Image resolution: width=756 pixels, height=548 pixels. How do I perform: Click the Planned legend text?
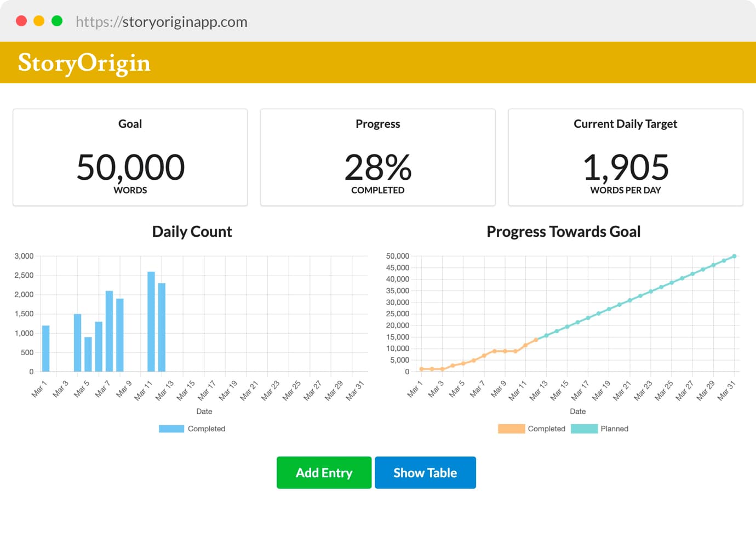[615, 429]
